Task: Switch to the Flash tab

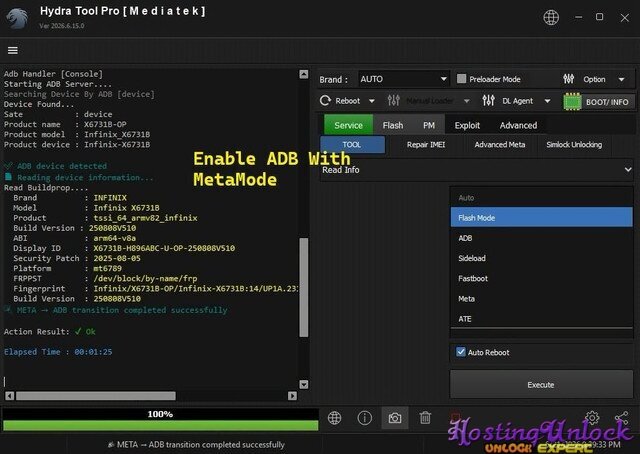Action: pos(393,125)
